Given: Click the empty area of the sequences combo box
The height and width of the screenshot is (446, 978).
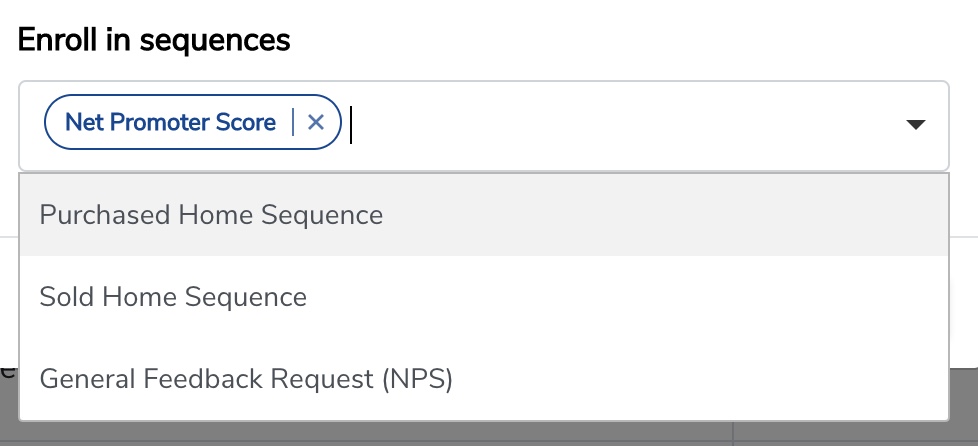Looking at the screenshot, I should click(x=600, y=125).
